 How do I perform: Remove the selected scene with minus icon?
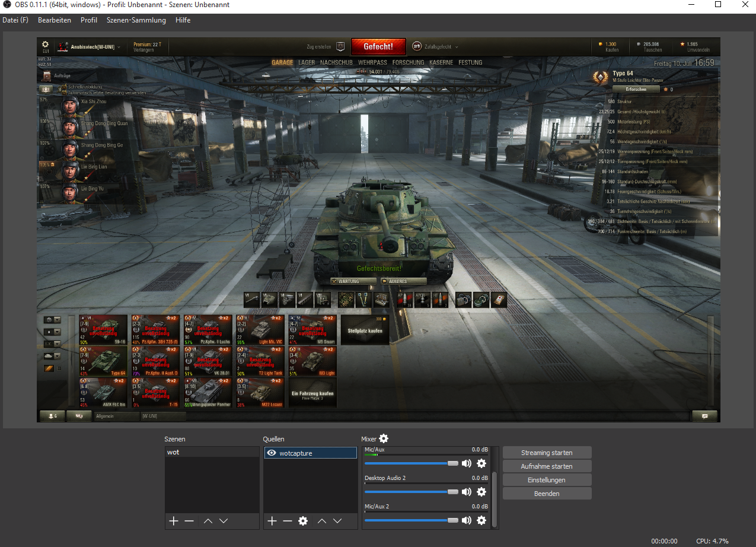189,521
